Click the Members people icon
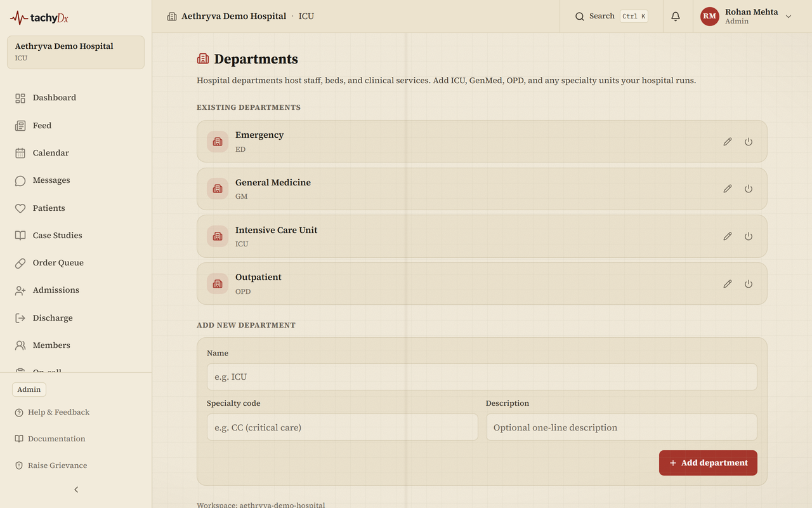The height and width of the screenshot is (508, 812). (x=20, y=345)
